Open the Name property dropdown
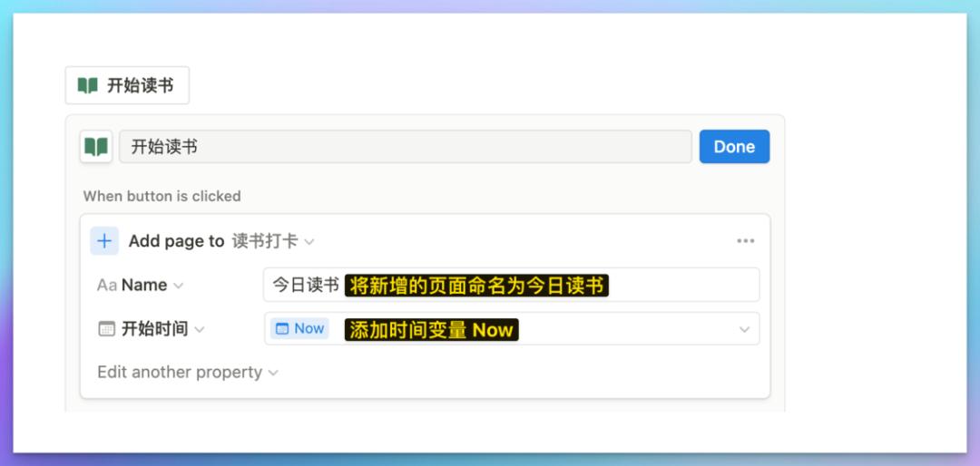 140,286
